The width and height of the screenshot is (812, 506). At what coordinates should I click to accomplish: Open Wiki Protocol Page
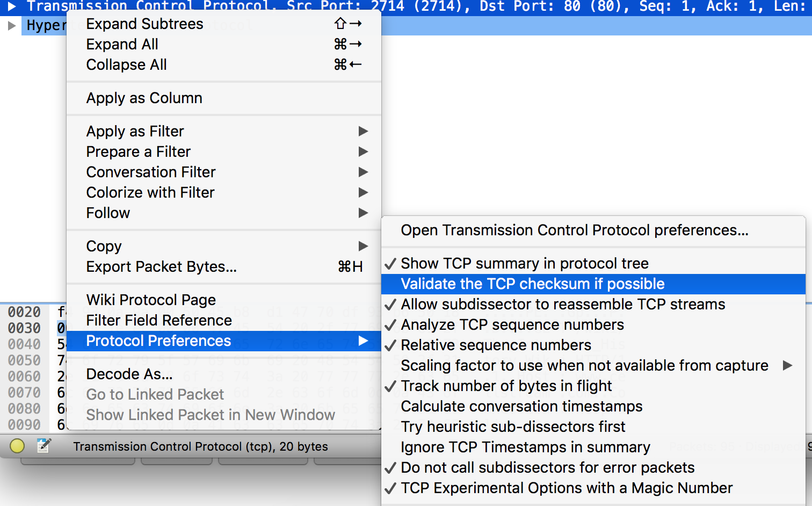pos(151,300)
